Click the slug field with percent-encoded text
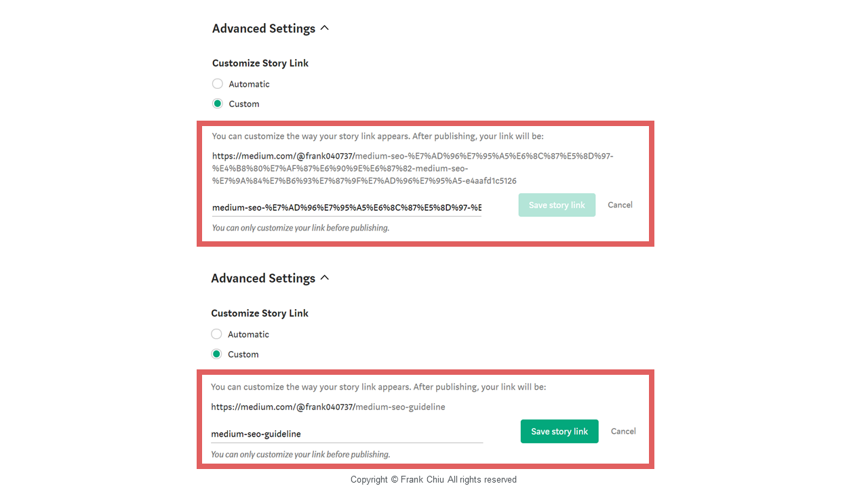The height and width of the screenshot is (488, 868). pyautogui.click(x=347, y=207)
